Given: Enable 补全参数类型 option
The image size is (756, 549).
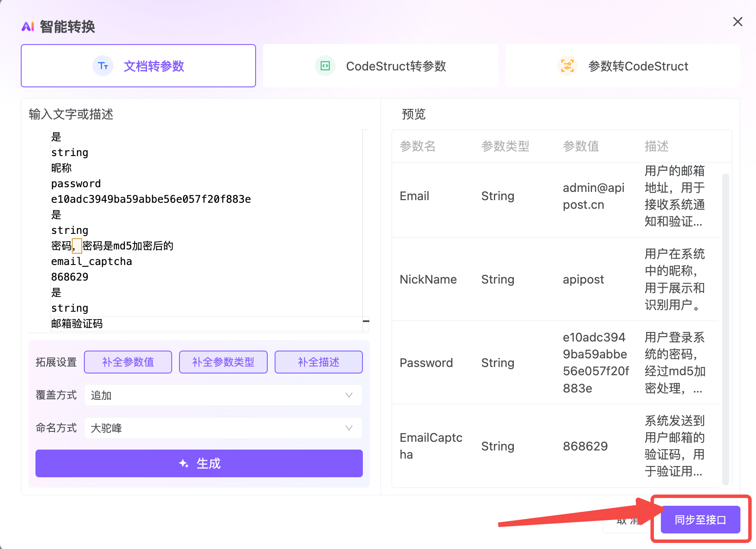Looking at the screenshot, I should coord(223,362).
